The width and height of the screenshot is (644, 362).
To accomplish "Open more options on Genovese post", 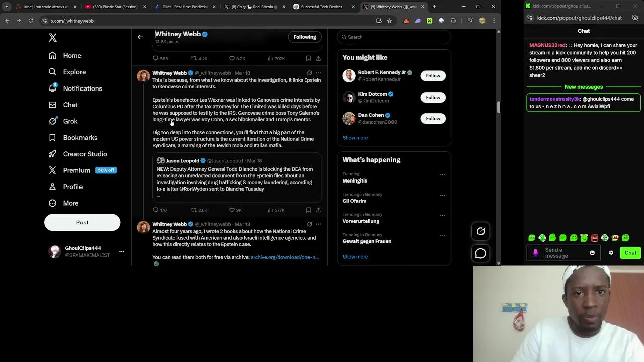I will [318, 73].
